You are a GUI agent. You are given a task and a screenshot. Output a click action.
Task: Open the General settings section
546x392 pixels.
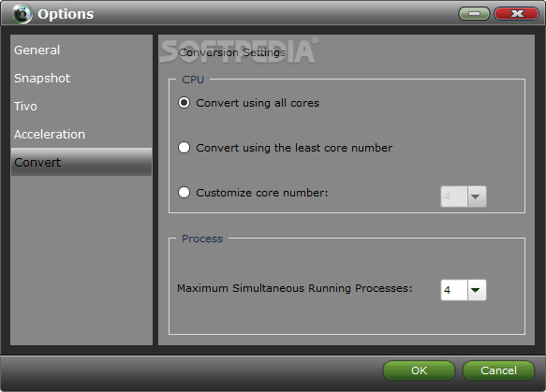[x=81, y=51]
